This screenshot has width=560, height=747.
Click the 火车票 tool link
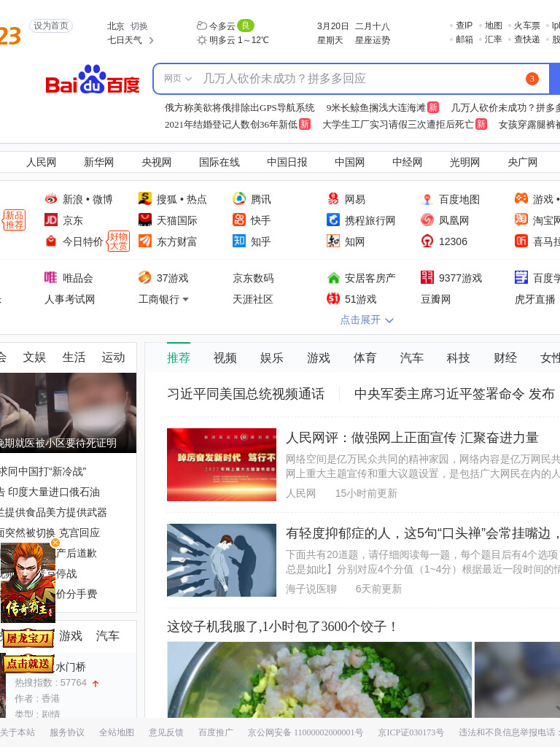click(x=526, y=26)
